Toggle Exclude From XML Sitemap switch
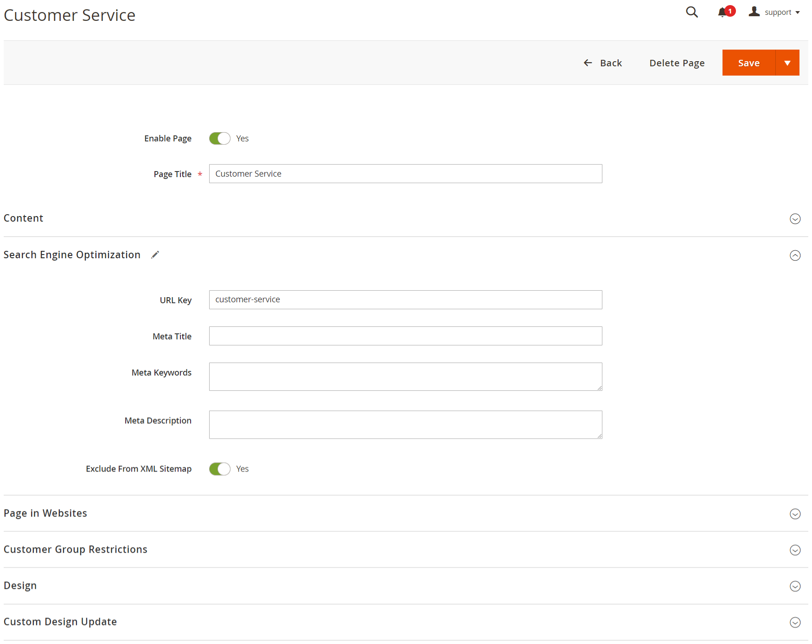 220,469
